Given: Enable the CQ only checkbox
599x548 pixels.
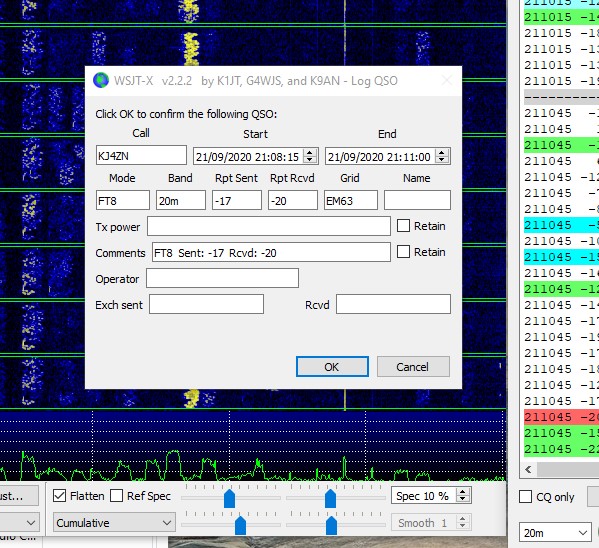Looking at the screenshot, I should tap(525, 497).
